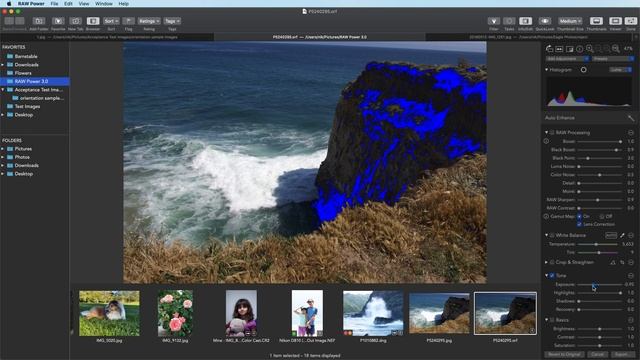Select RAW Power 3.0 in Favorites

35,81
